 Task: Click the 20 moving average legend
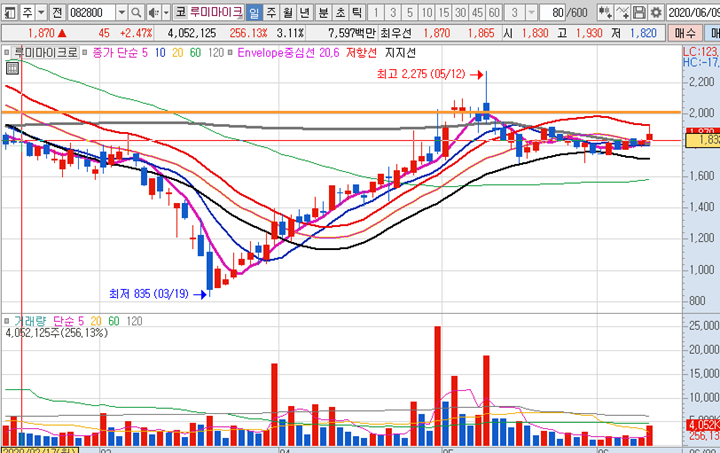(178, 53)
